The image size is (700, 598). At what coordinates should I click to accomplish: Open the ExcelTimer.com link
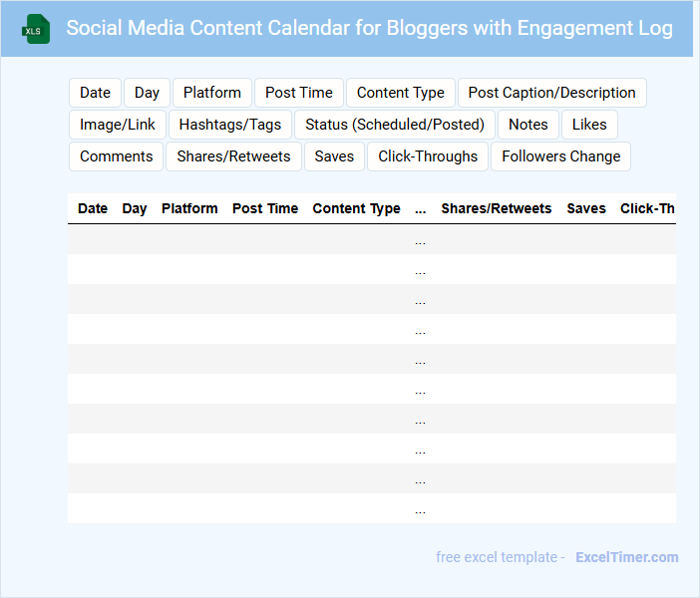(x=626, y=557)
